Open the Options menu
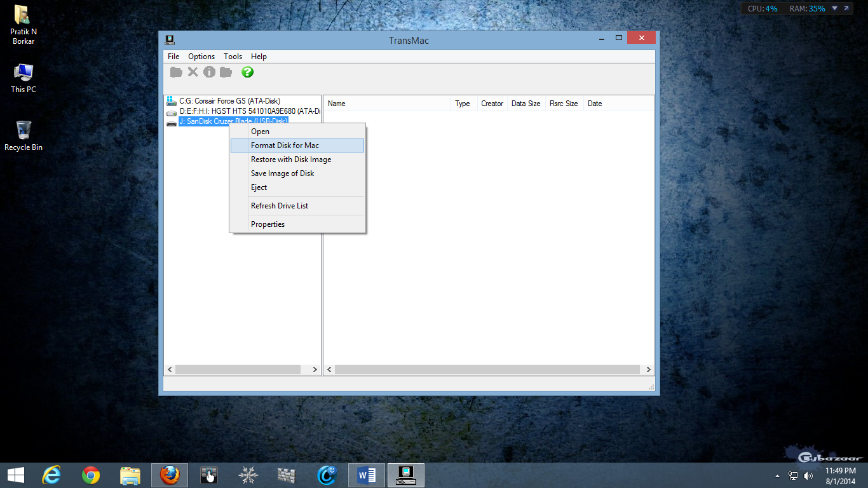This screenshot has width=868, height=488. 201,57
